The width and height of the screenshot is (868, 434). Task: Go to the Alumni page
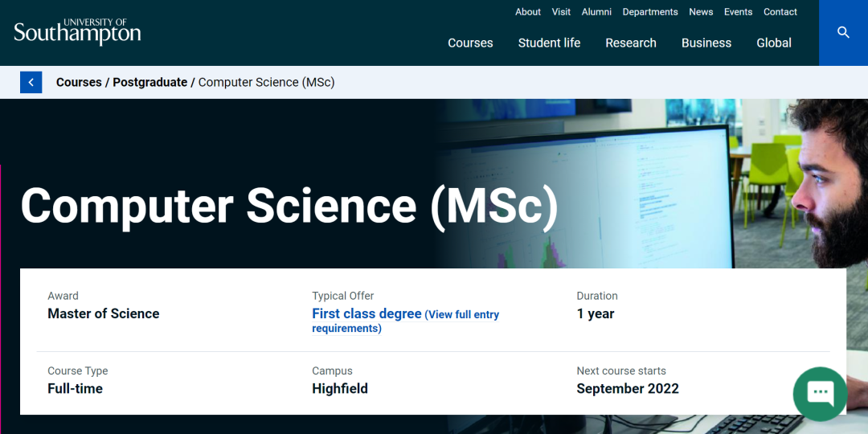[x=596, y=12]
